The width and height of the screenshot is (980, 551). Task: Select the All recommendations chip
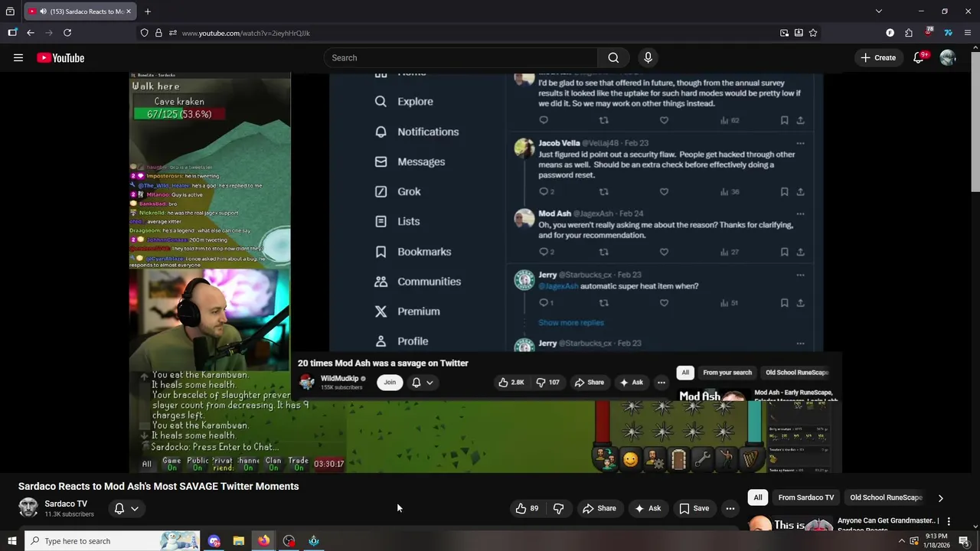click(x=758, y=497)
